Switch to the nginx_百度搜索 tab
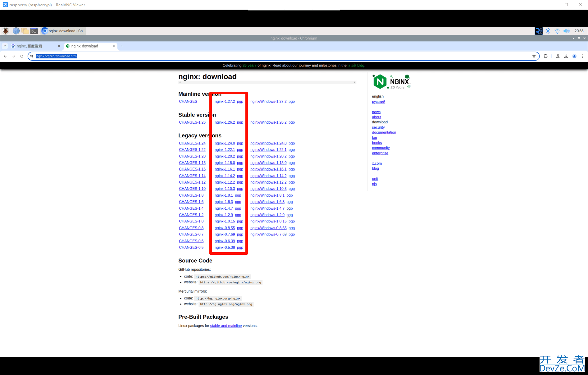588x375 pixels. click(x=36, y=46)
